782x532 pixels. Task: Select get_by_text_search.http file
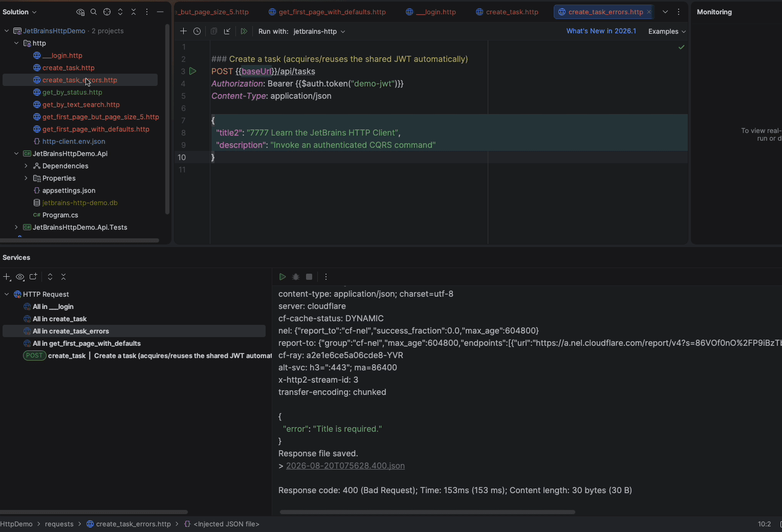[81, 104]
